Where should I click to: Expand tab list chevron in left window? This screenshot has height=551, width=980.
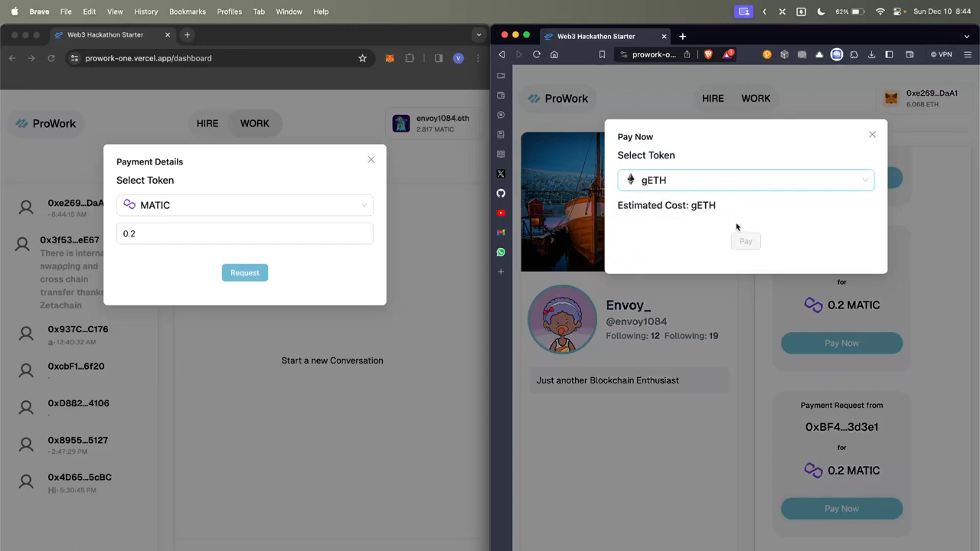[x=479, y=34]
